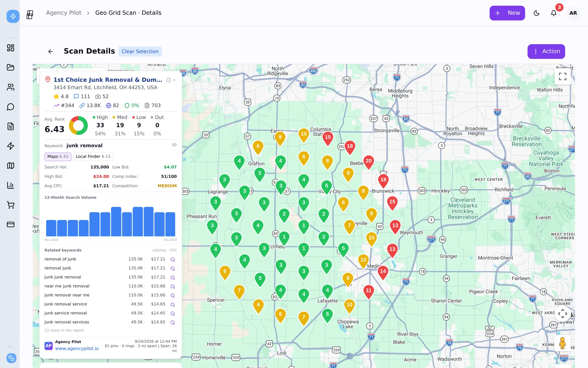Click the 13.8K backlinks stat
This screenshot has width=588, height=368.
click(x=90, y=106)
